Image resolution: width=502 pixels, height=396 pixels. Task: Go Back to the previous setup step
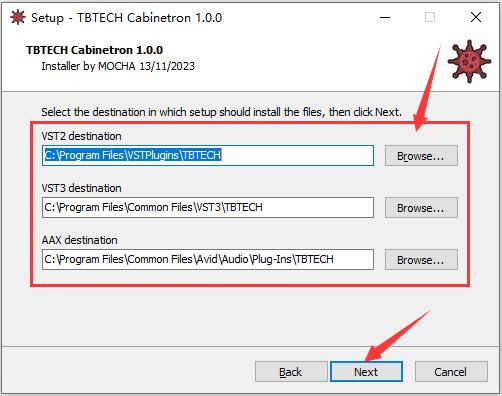[x=291, y=372]
